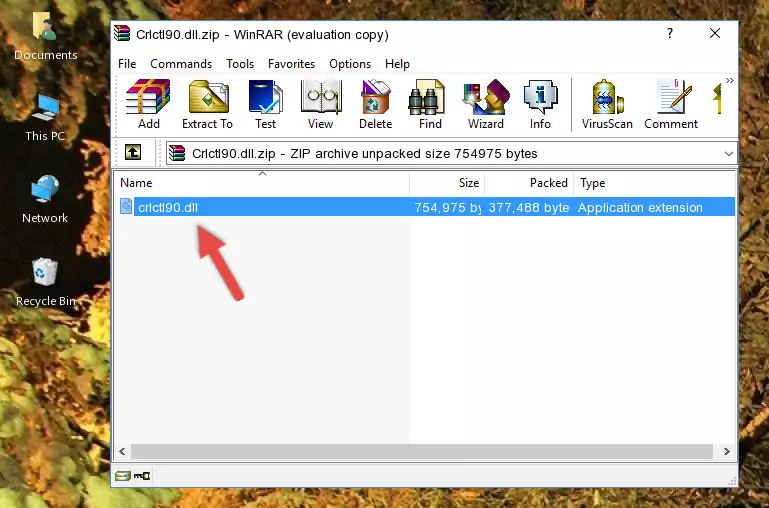
Task: Click the crlctl90.dll file icon
Action: pyautogui.click(x=126, y=206)
